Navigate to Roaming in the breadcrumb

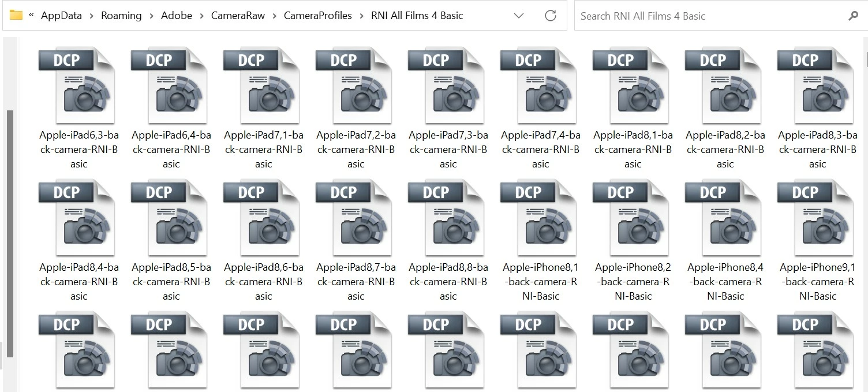pyautogui.click(x=121, y=16)
